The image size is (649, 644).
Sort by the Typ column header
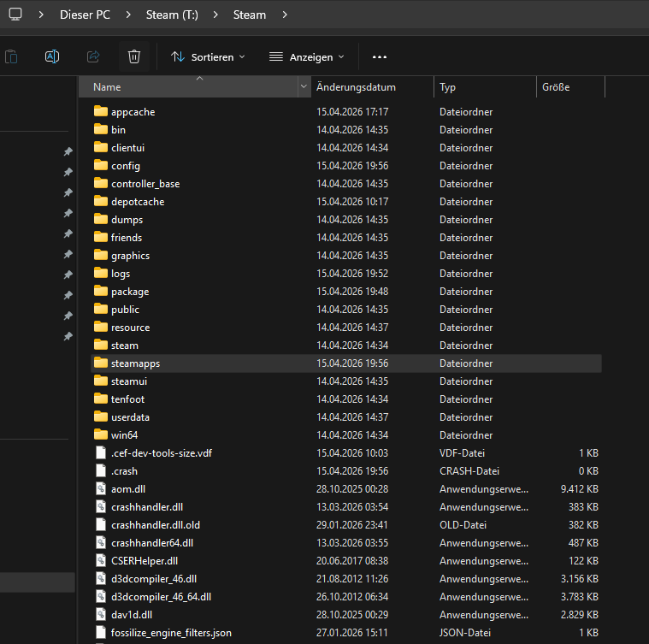coord(448,87)
